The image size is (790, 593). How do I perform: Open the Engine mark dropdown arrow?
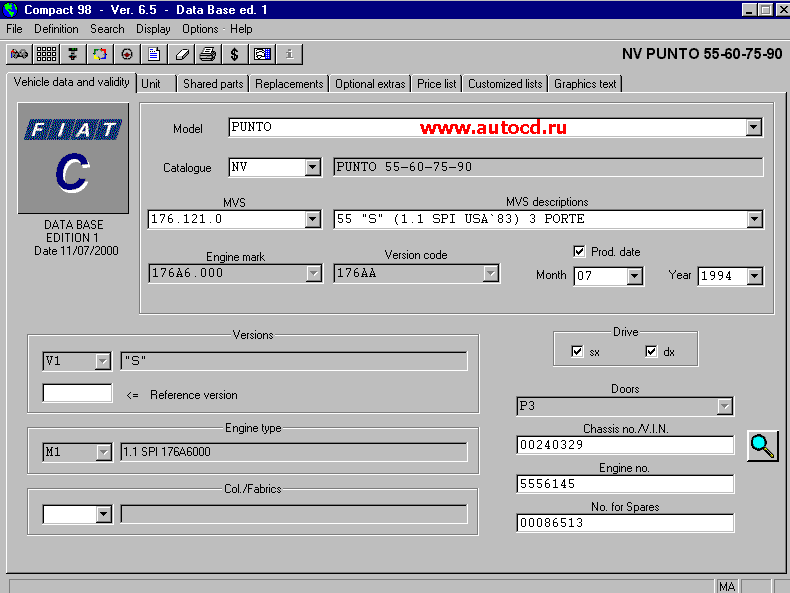pos(313,274)
